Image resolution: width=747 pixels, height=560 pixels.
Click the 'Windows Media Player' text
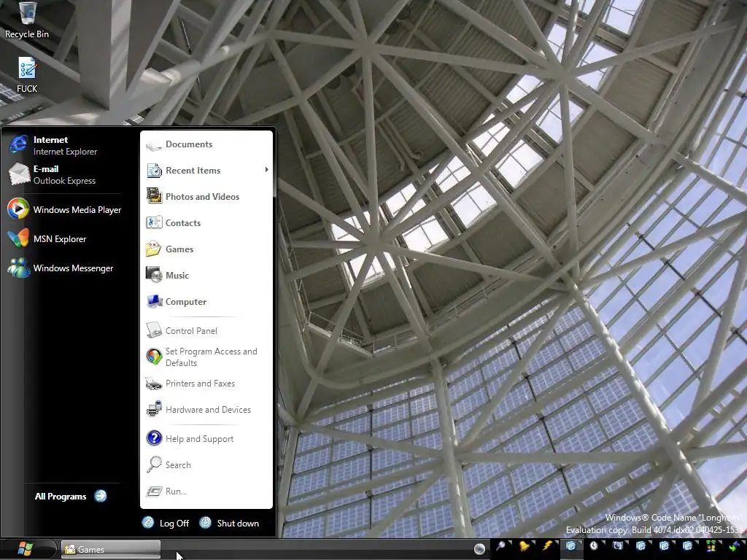pyautogui.click(x=77, y=210)
